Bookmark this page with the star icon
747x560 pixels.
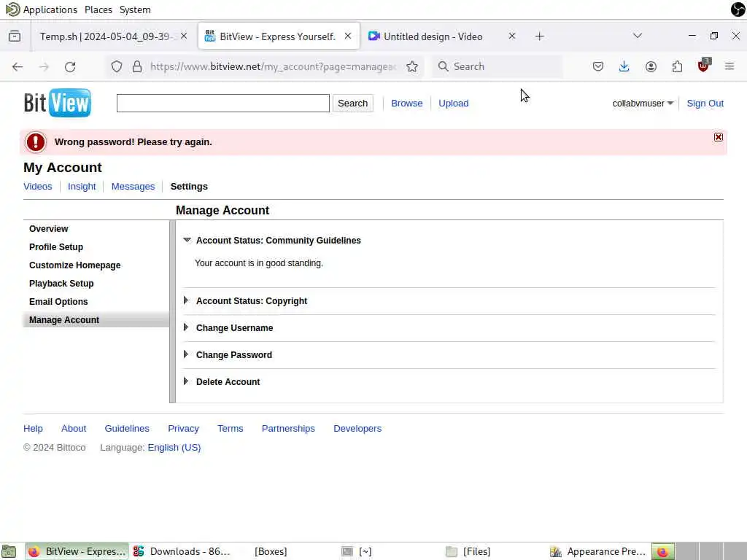point(412,66)
